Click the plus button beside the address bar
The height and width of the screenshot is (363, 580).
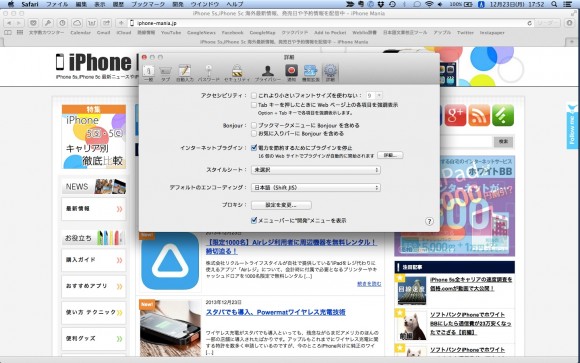[121, 23]
